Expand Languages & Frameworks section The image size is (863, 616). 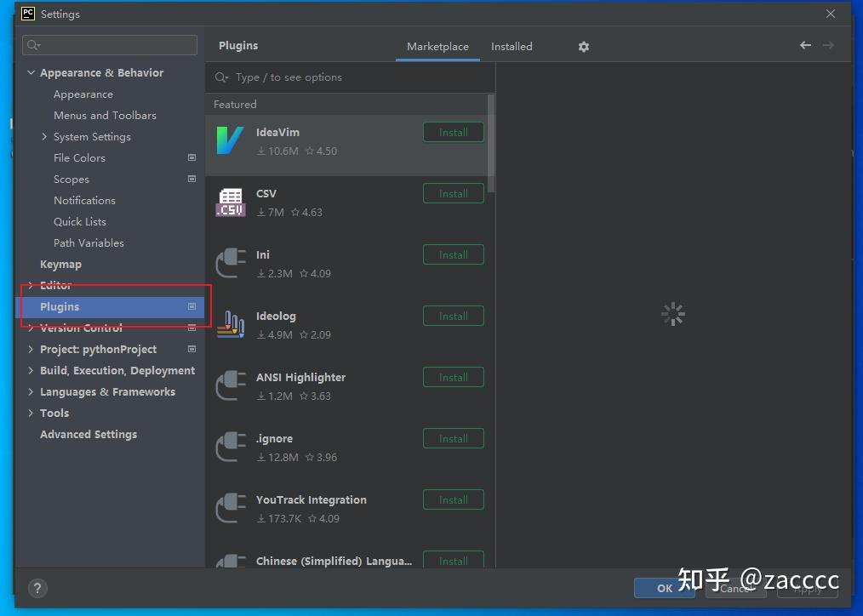point(31,391)
